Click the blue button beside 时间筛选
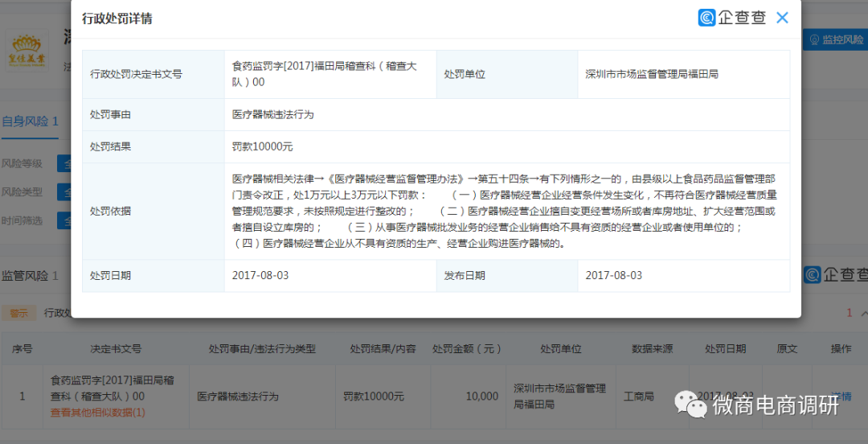Screen dimensions: 868x444 (x=64, y=220)
